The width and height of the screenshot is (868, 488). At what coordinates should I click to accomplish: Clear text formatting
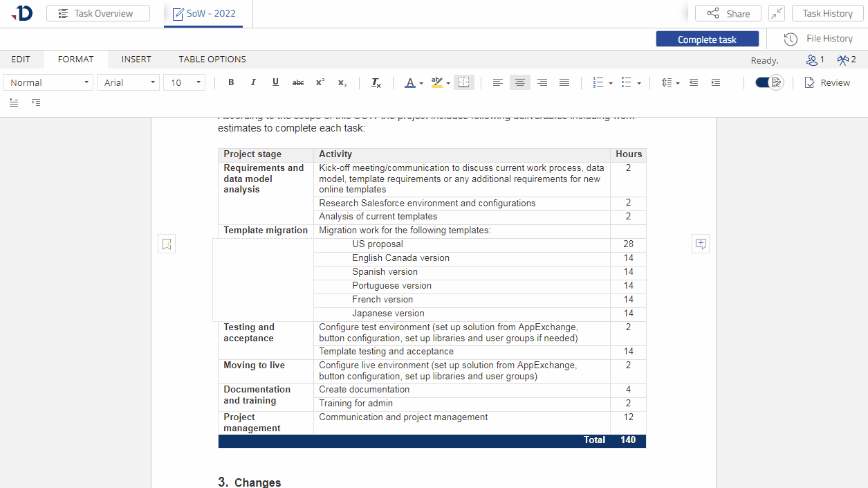(x=376, y=82)
